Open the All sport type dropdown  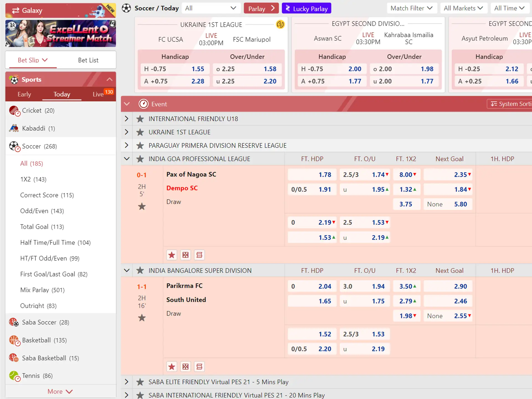click(211, 8)
